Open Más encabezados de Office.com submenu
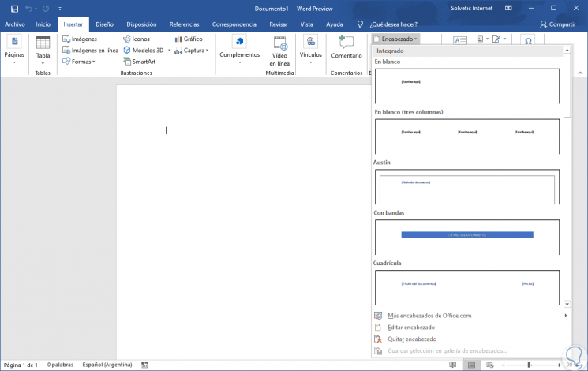The height and width of the screenshot is (371, 588). pyautogui.click(x=471, y=316)
